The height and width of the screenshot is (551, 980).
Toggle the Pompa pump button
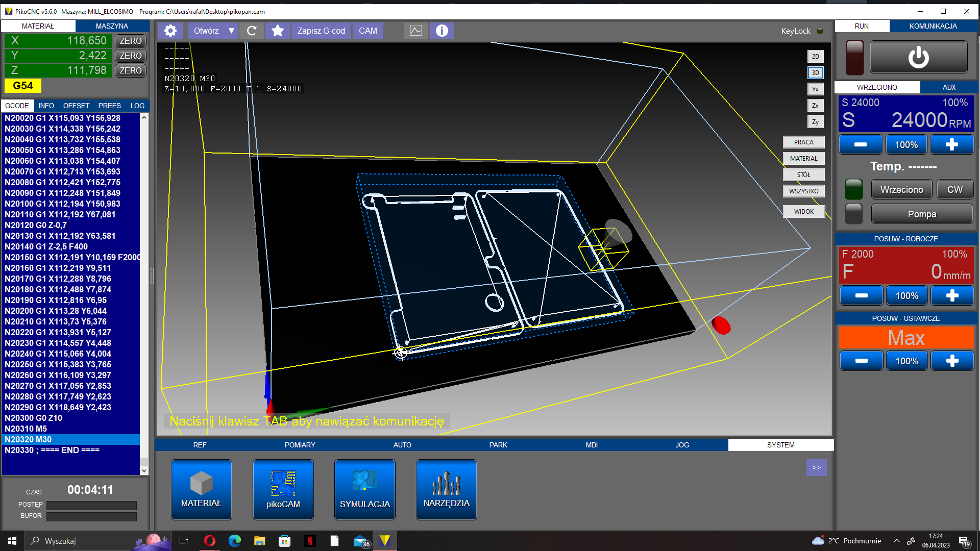[x=922, y=214]
